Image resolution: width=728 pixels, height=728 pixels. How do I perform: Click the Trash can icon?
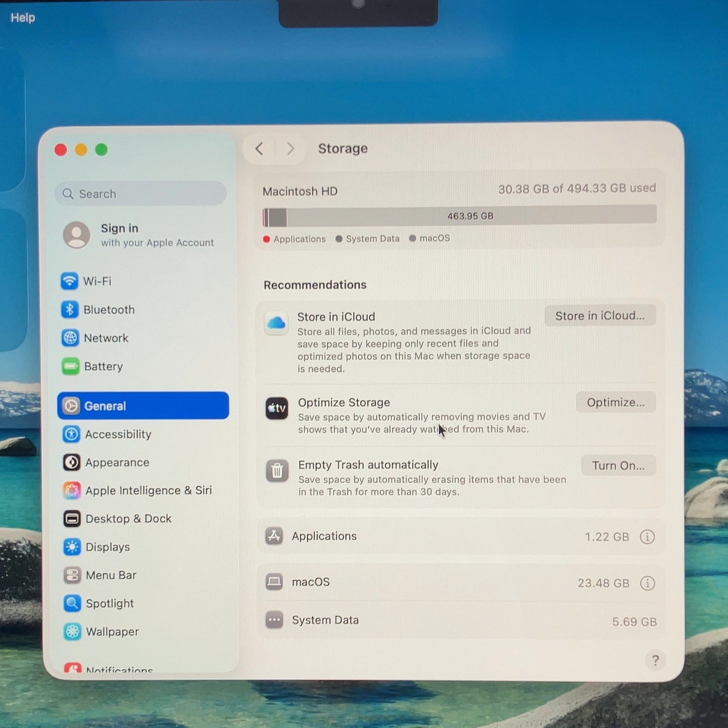point(277,471)
